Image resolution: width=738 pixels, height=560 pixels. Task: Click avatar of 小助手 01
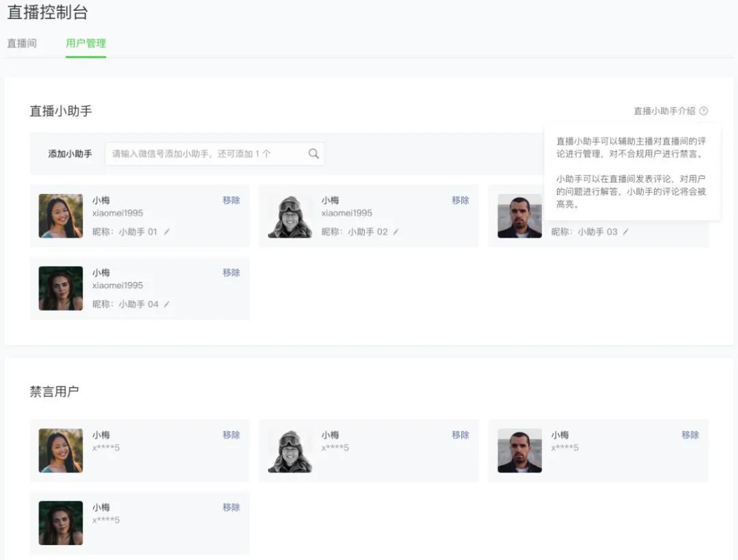click(61, 216)
